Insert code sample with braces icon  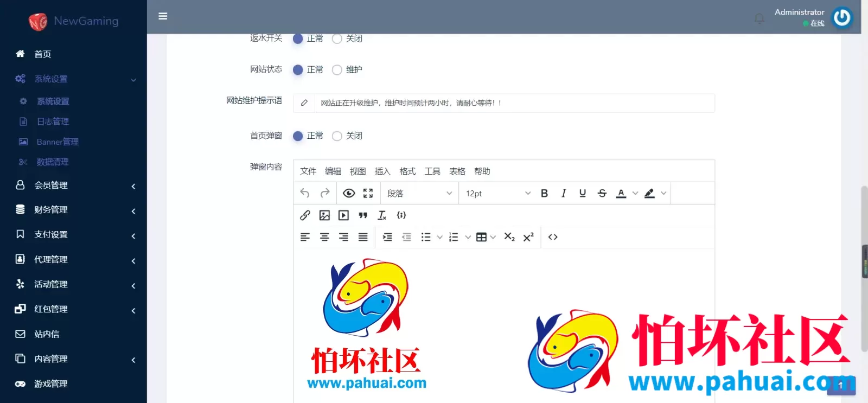[x=401, y=215]
